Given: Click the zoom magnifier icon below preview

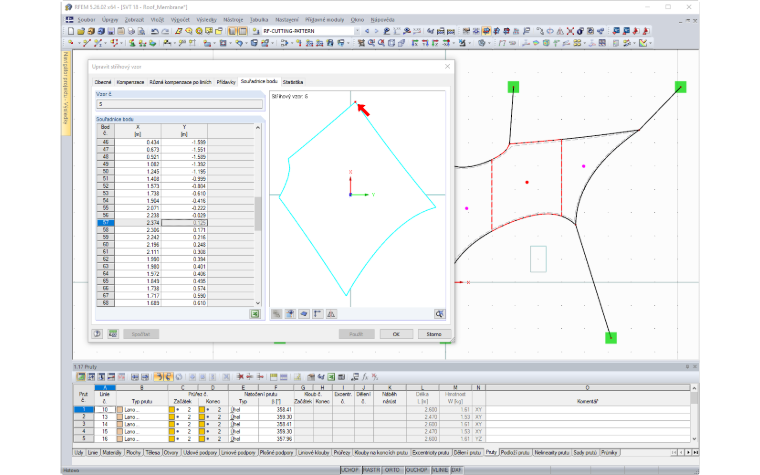Looking at the screenshot, I should click(439, 314).
